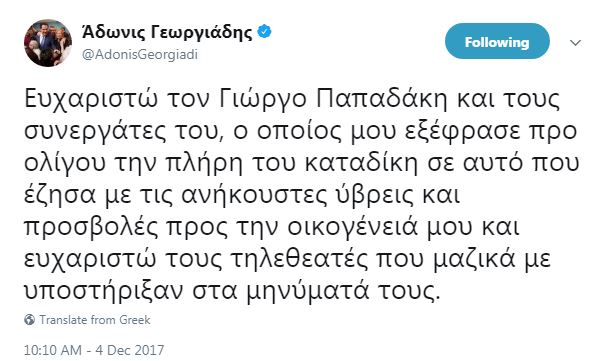Click the 4 Dec 2017 date
609x361 pixels.
pos(130,350)
